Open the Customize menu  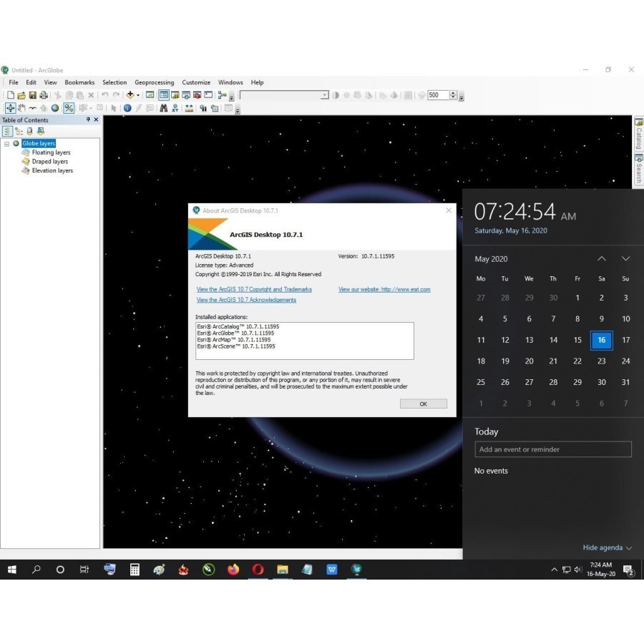click(196, 82)
